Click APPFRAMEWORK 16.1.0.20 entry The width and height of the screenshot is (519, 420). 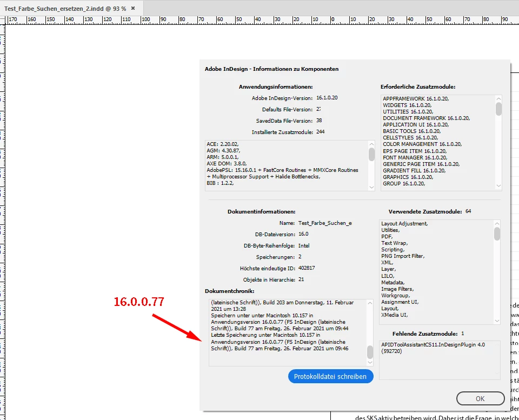click(416, 98)
